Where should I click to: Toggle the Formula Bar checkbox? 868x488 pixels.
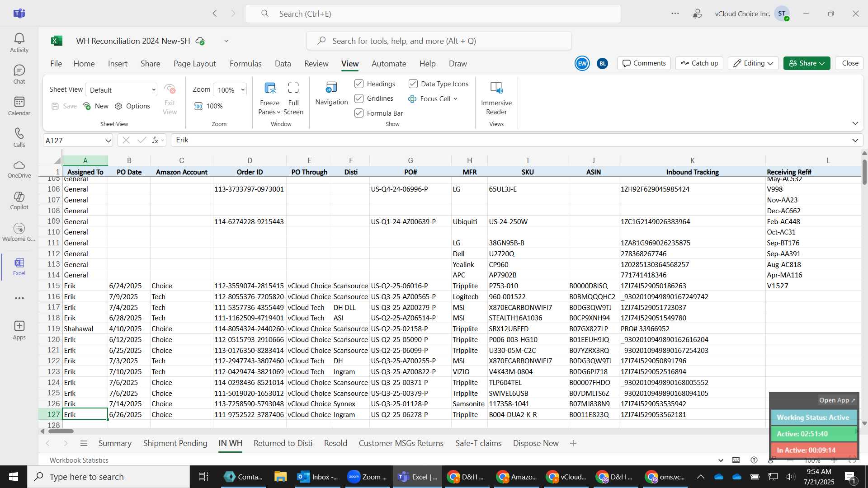point(359,113)
